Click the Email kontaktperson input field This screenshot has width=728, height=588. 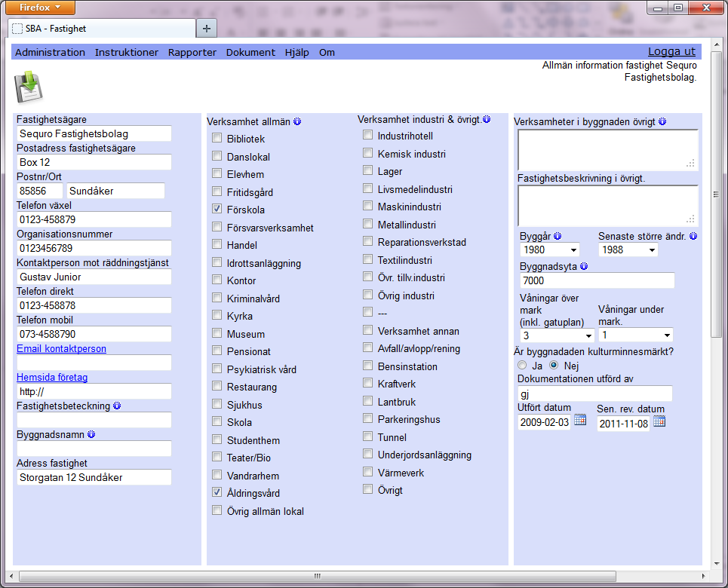coord(94,363)
